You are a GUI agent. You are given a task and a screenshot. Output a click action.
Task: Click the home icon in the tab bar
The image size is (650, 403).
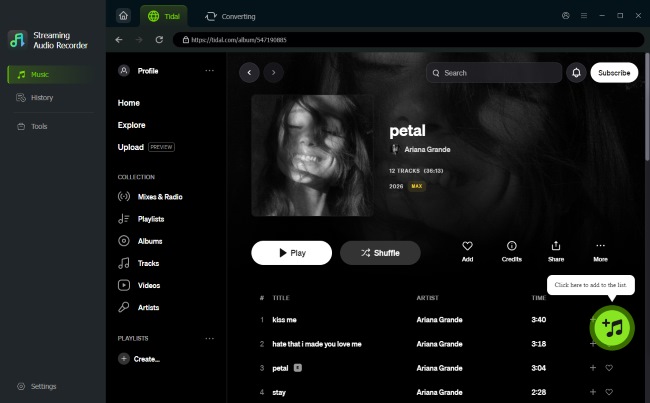point(124,16)
